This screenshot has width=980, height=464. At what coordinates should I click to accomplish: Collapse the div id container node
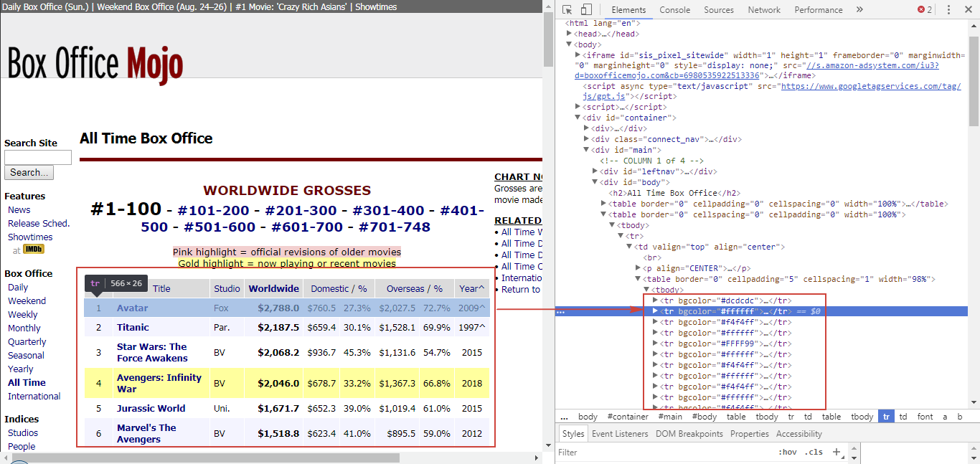(x=578, y=118)
